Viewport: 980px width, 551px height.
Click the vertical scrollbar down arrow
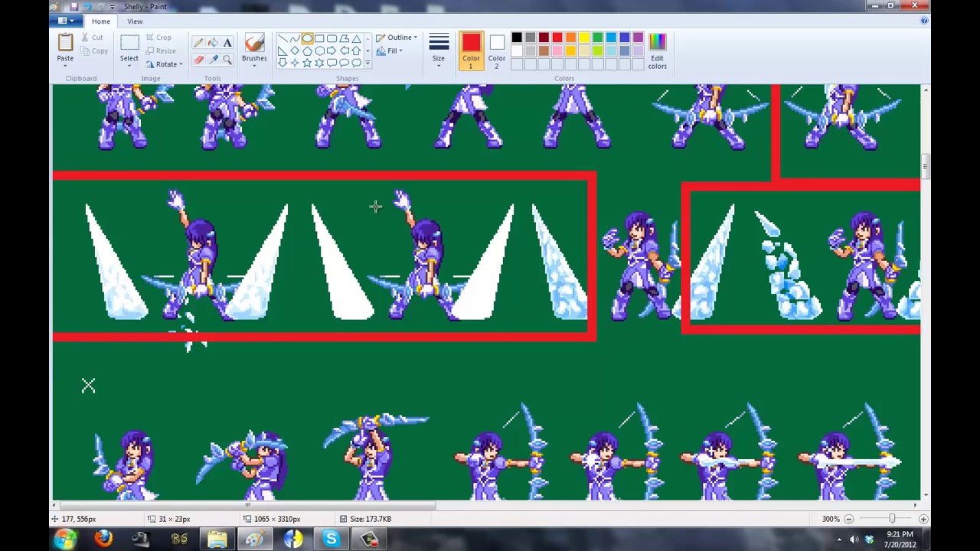(926, 495)
